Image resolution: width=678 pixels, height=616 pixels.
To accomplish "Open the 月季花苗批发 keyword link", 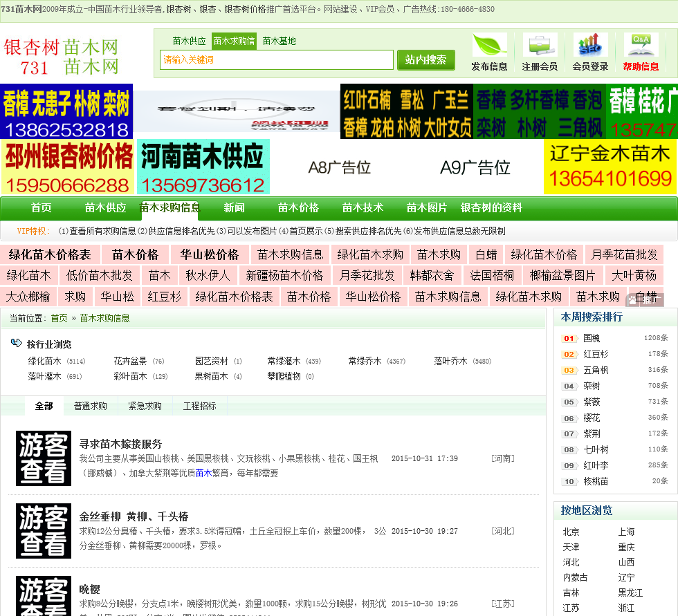I will (624, 254).
